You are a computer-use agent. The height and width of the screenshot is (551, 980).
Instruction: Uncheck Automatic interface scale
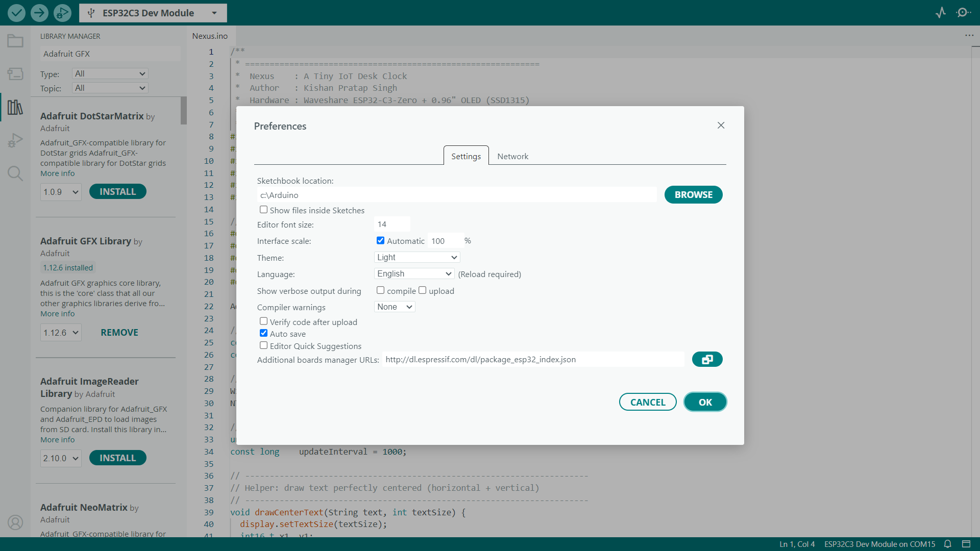[380, 240]
